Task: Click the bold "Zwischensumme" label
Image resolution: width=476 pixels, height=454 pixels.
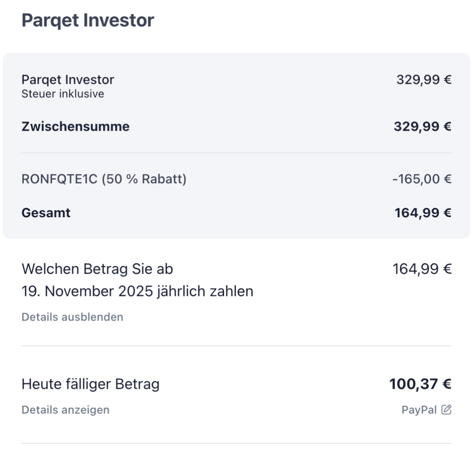Action: click(x=75, y=127)
